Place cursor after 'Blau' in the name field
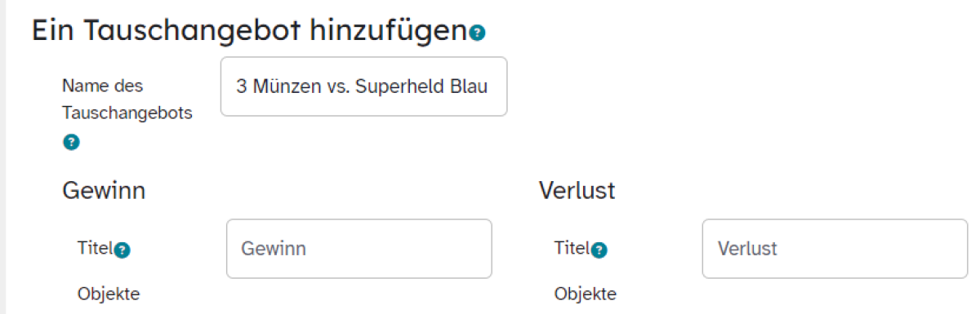980x314 pixels. pos(490,86)
